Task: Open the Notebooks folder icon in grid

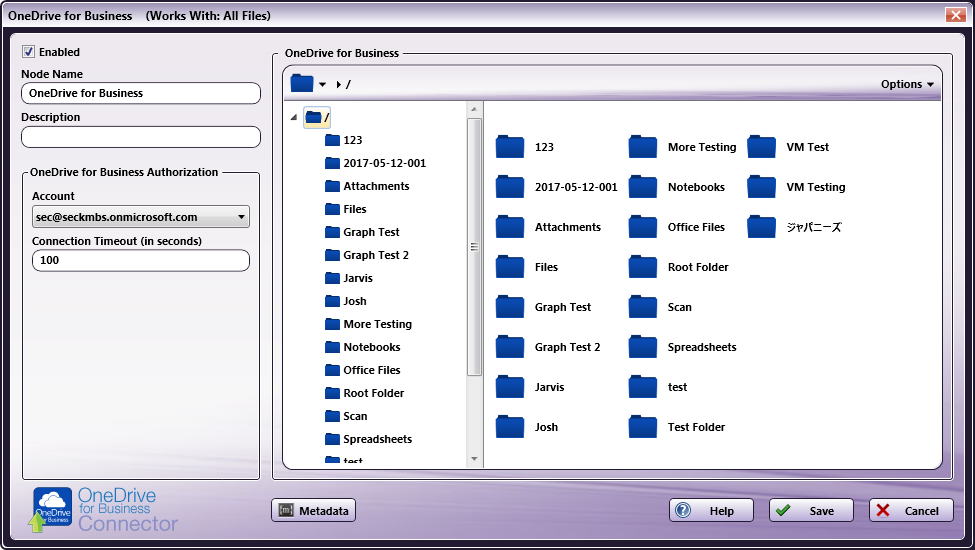Action: [643, 187]
